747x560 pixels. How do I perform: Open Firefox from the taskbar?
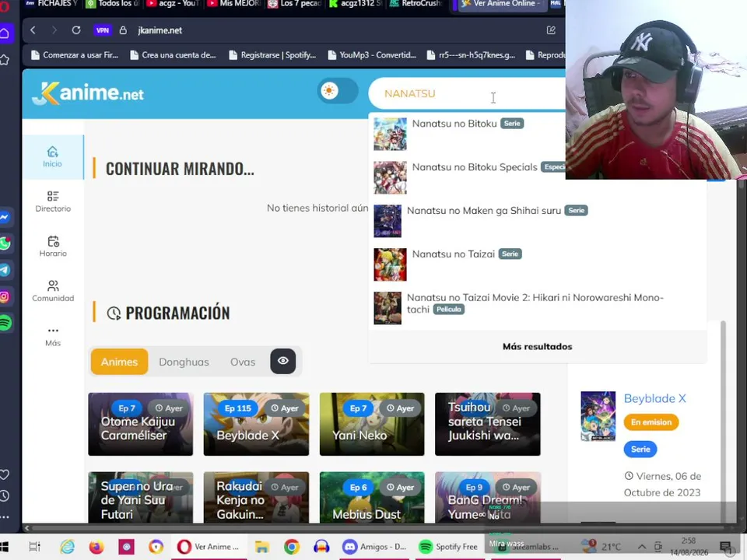(96, 547)
